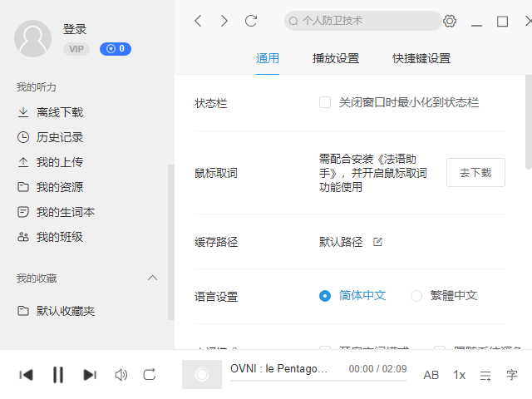Open 我的上传 uploads
The image size is (532, 399).
[x=50, y=162]
